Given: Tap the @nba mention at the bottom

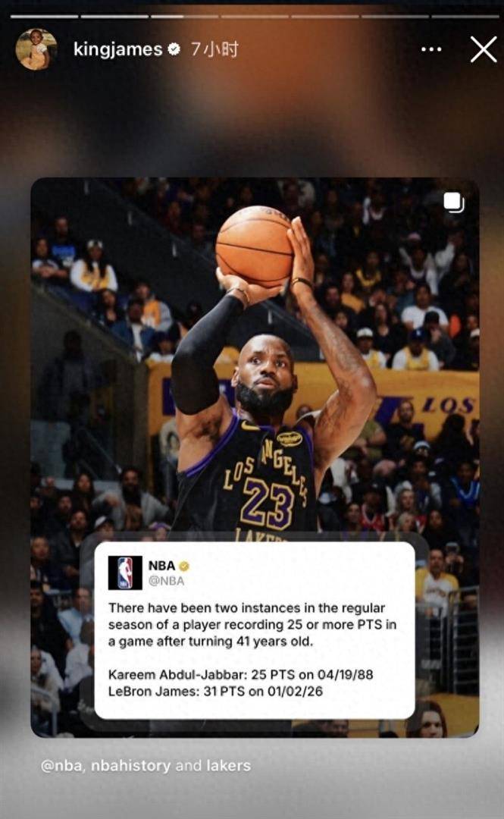Looking at the screenshot, I should tap(61, 766).
